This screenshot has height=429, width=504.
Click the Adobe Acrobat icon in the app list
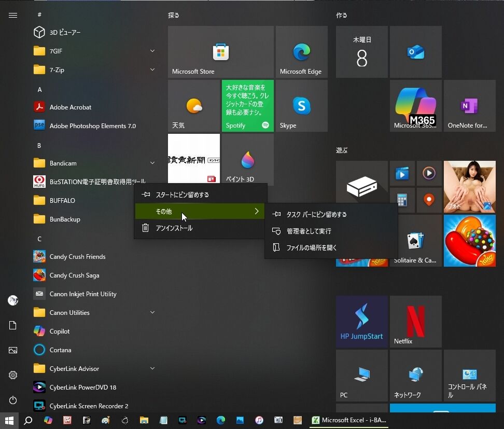[x=39, y=107]
